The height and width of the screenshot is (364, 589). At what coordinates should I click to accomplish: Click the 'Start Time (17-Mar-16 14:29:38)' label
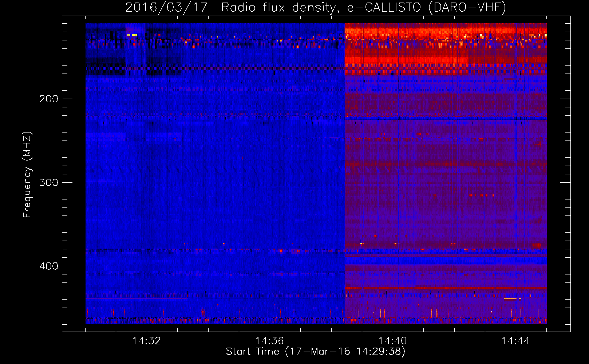[316, 352]
